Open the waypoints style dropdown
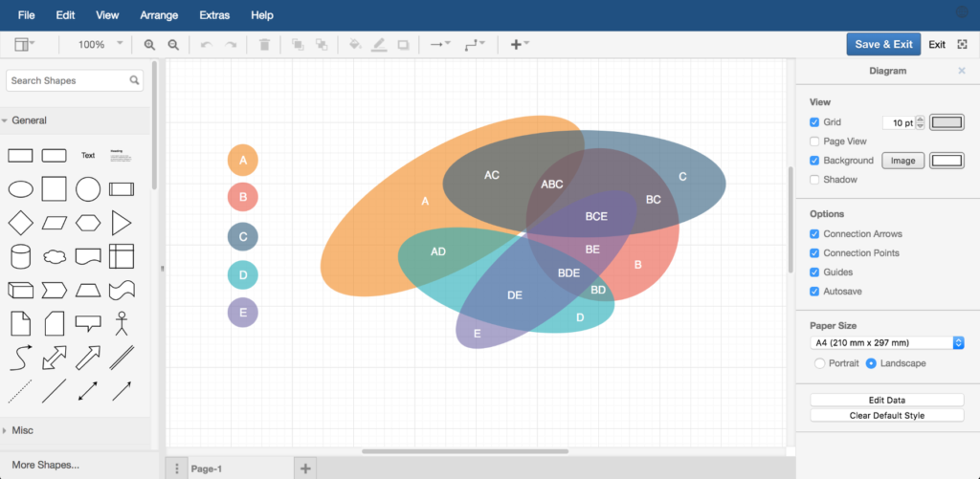This screenshot has height=479, width=980. coord(475,44)
